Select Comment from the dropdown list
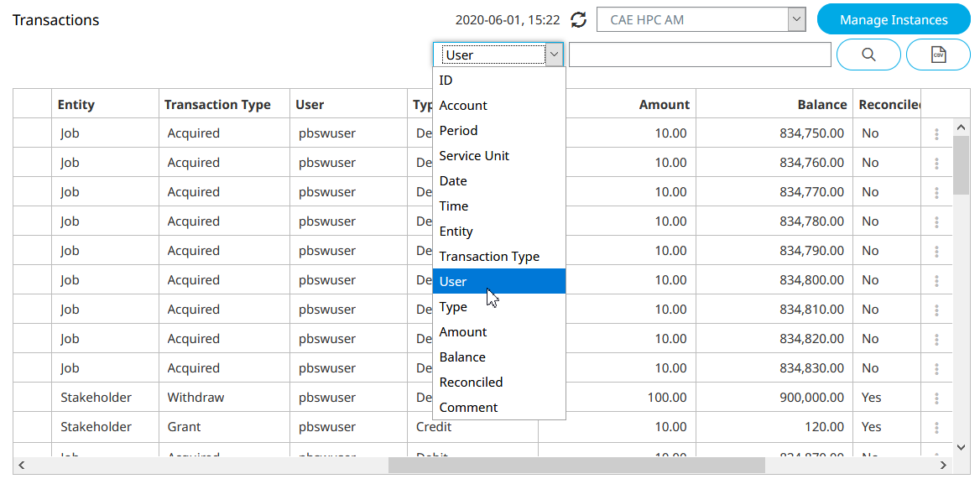The width and height of the screenshot is (980, 479). [x=468, y=408]
